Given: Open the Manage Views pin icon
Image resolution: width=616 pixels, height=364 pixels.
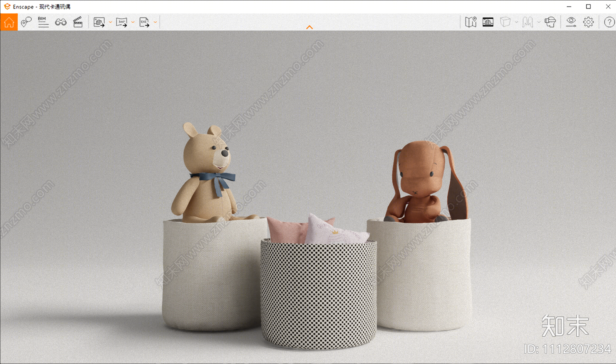Looking at the screenshot, I should (26, 22).
